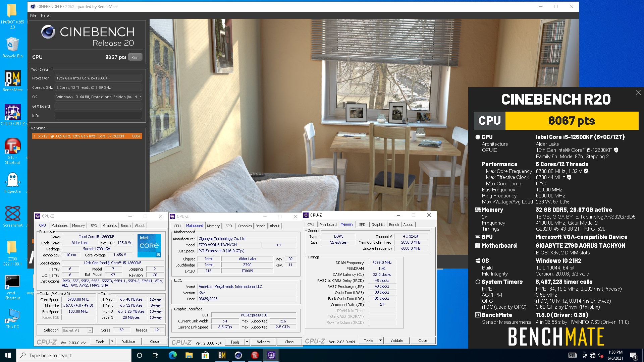Open the cmd Shortcut desktop icon
Image resolution: width=644 pixels, height=362 pixels.
(x=12, y=287)
